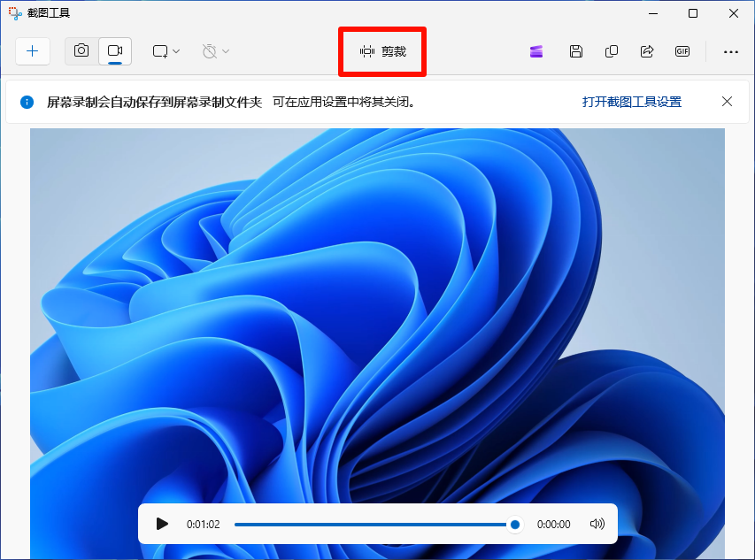
Task: Click the video seek slider handle
Action: click(x=514, y=524)
